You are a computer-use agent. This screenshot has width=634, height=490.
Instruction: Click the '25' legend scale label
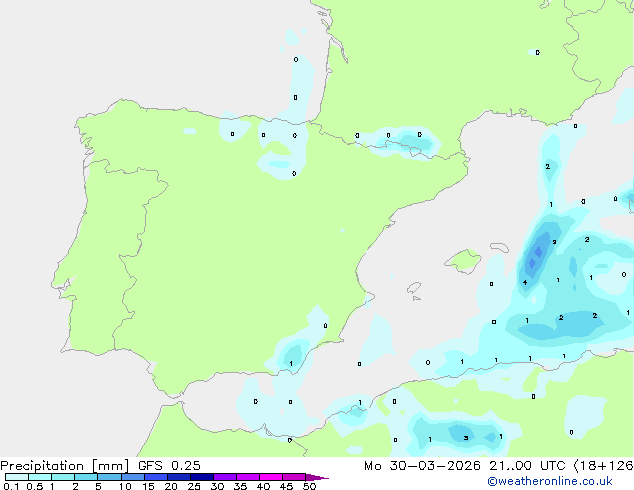[x=194, y=486]
